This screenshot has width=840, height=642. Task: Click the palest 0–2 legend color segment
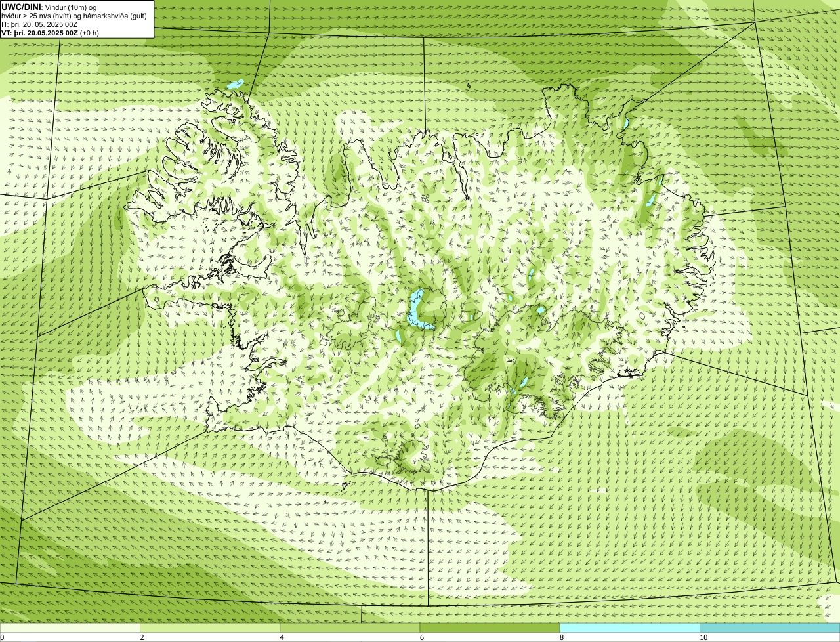point(70,628)
